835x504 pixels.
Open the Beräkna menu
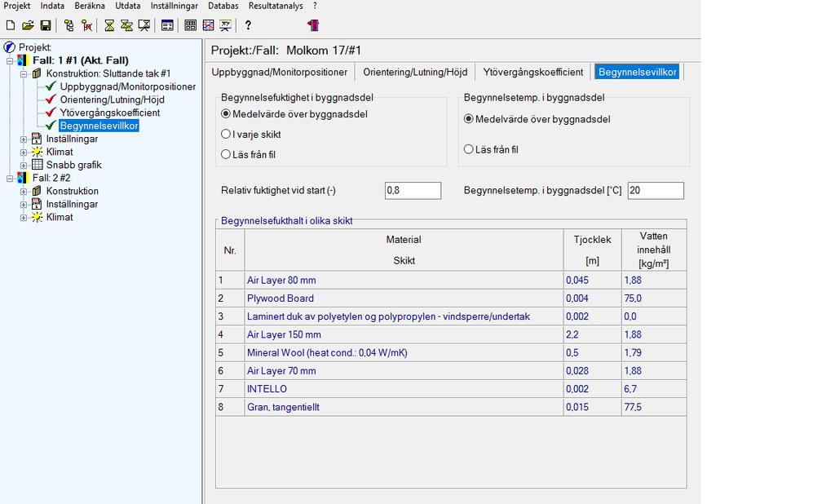click(90, 6)
